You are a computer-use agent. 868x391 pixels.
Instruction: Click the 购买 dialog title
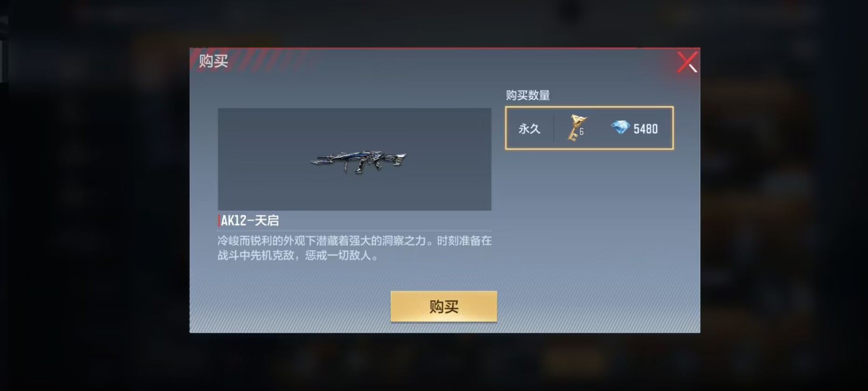214,61
